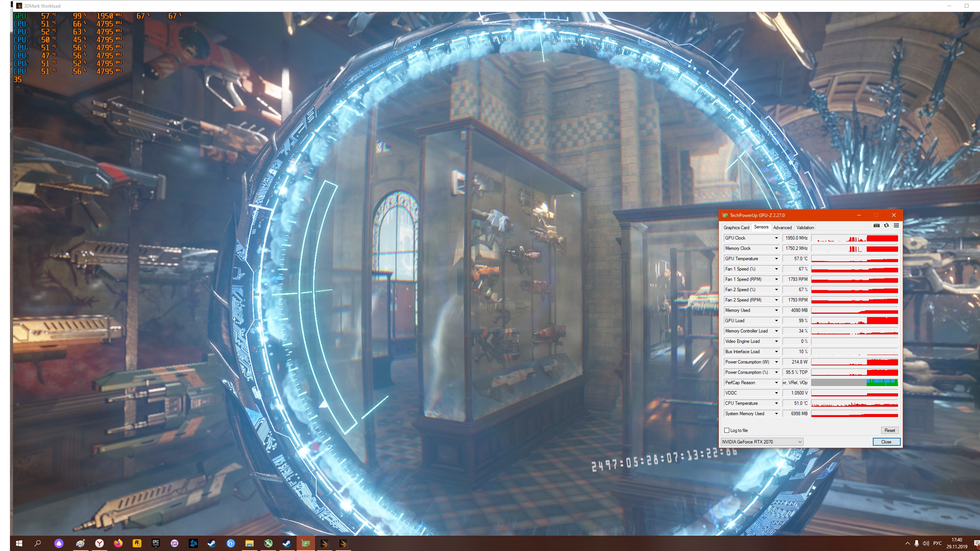Switch to the Graphics Card tab
The height and width of the screenshot is (551, 980).
click(736, 228)
